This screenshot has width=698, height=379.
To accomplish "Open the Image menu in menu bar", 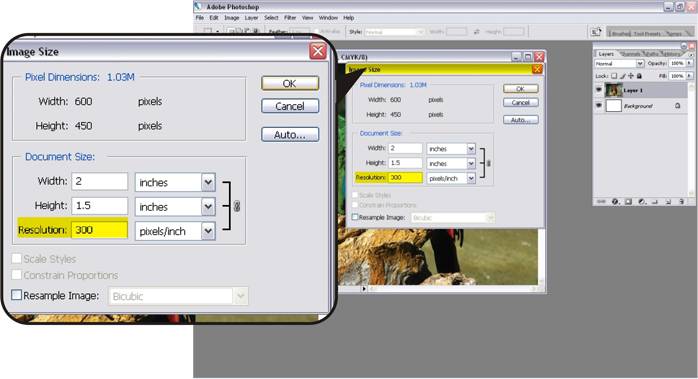I will [231, 18].
